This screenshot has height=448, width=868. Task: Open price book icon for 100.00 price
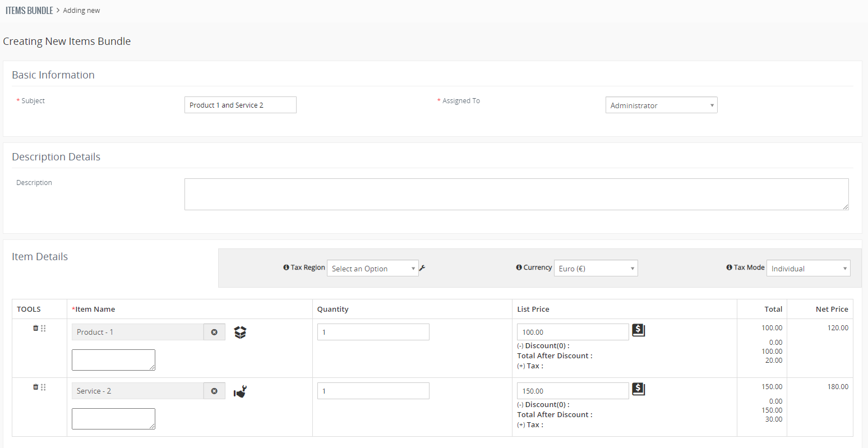[638, 330]
